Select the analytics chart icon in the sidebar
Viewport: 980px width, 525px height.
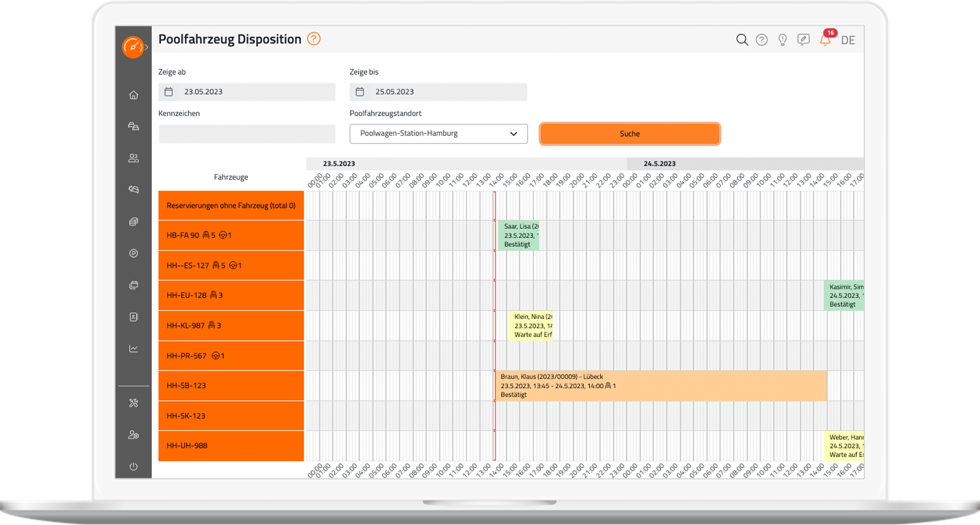(x=133, y=349)
